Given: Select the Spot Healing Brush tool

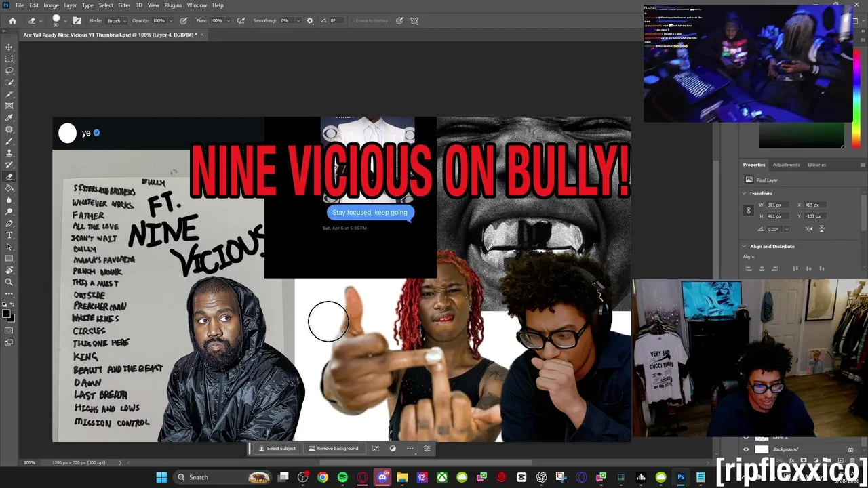Looking at the screenshot, I should [x=9, y=129].
